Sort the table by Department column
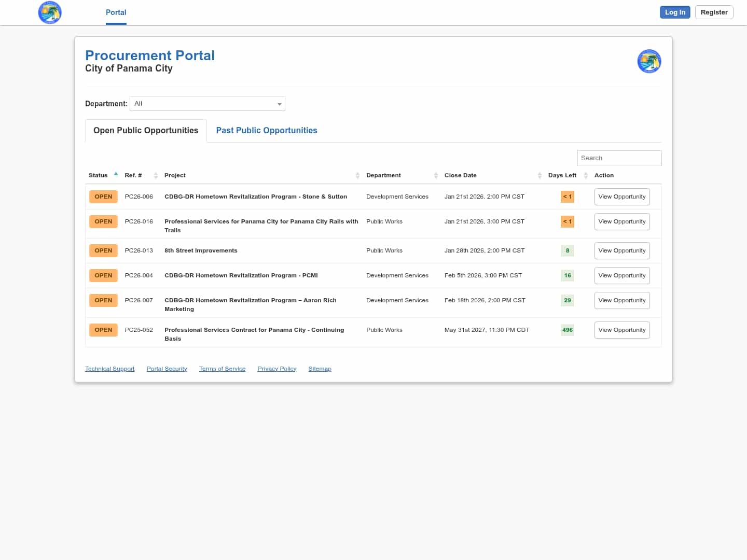 (435, 176)
